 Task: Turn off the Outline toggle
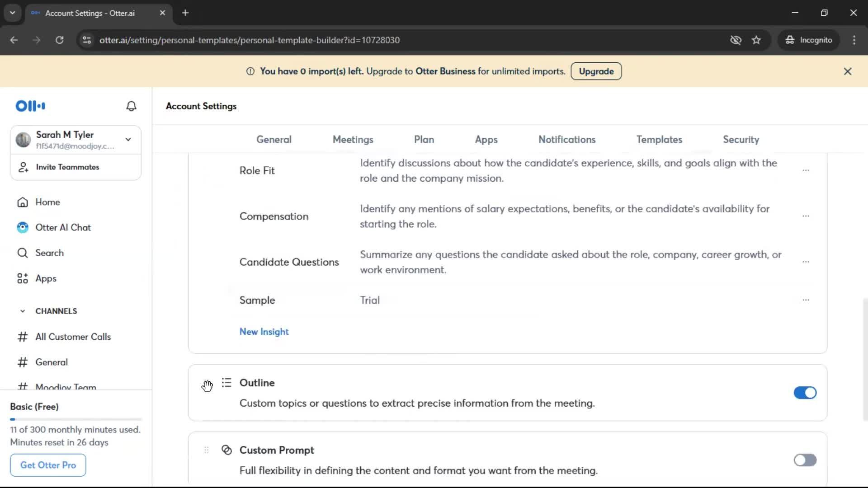pos(805,393)
